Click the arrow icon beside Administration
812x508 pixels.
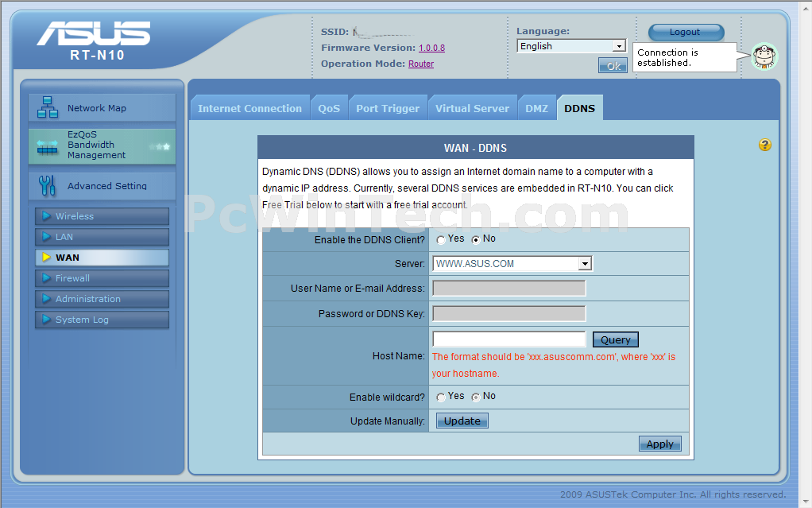point(46,299)
